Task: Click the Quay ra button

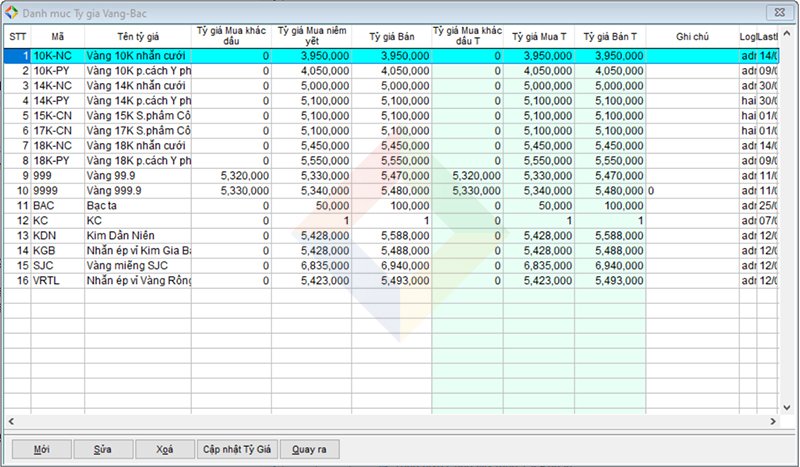Action: tap(309, 450)
